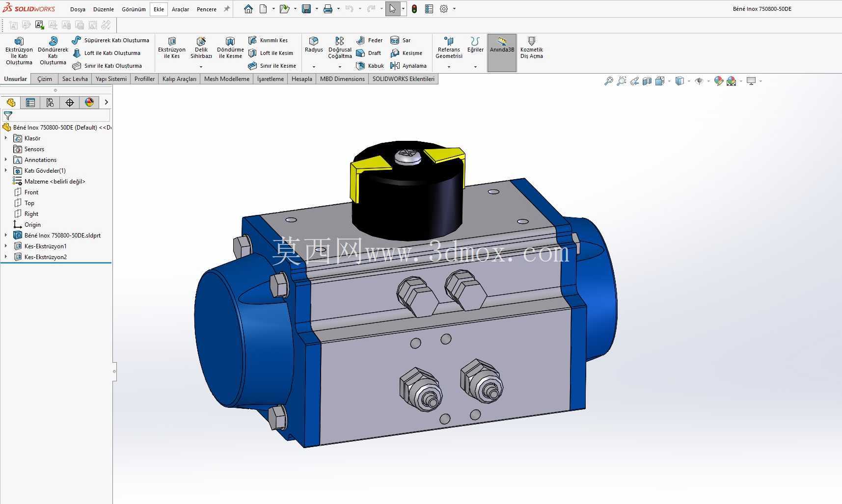Choose Süpürerek Katı Oluşturma
842x504 pixels.
[x=110, y=40]
